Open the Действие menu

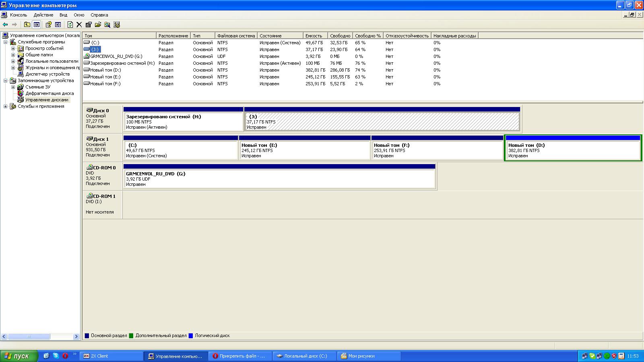coord(43,15)
